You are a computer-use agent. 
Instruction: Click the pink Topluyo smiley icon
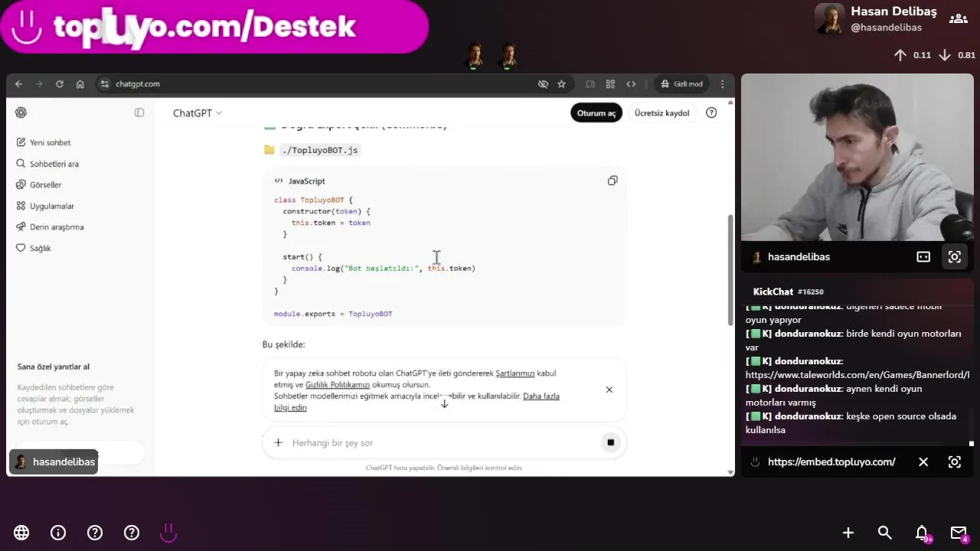coord(168,533)
